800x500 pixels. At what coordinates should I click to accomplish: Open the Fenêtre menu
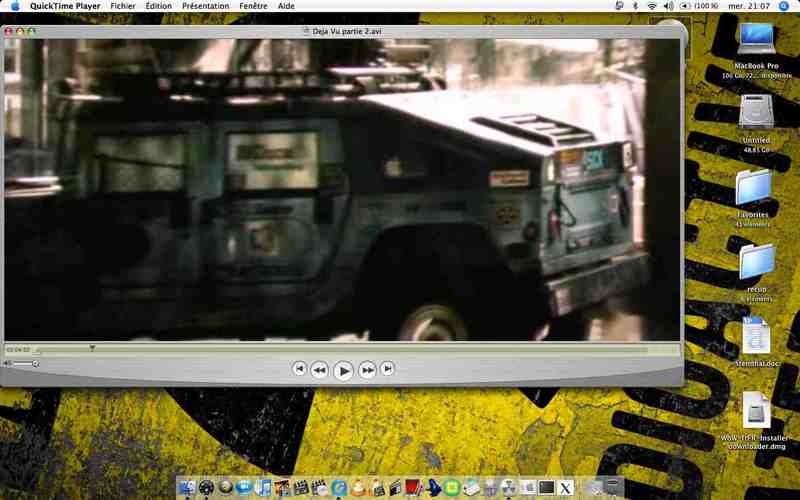(253, 6)
